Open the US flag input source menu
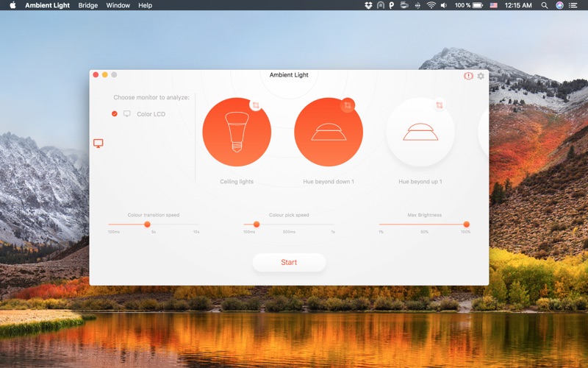The width and height of the screenshot is (588, 368). tap(494, 5)
